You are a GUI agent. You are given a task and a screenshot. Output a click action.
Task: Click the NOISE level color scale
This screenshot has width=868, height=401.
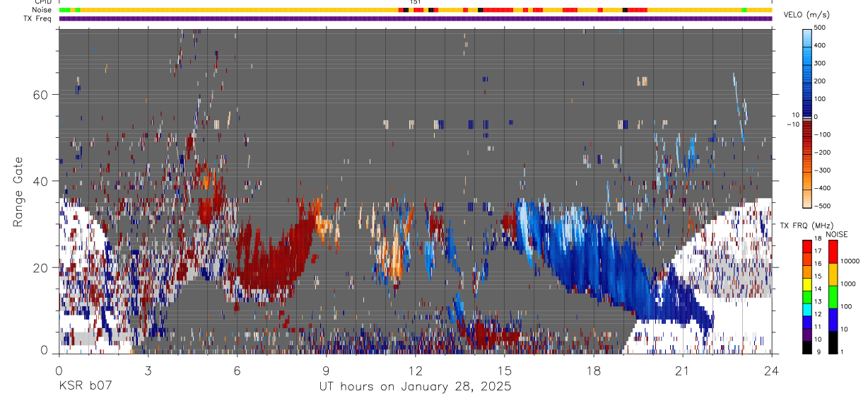click(832, 296)
